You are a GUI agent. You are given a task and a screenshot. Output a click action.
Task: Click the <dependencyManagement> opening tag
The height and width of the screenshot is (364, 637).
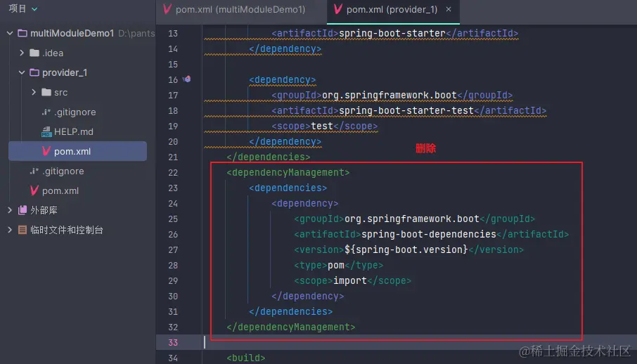[288, 173]
